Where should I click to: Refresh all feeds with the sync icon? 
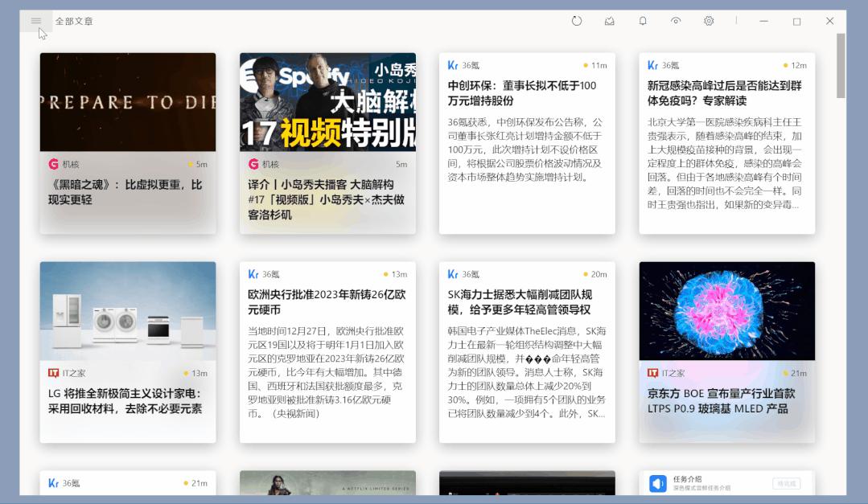(577, 22)
